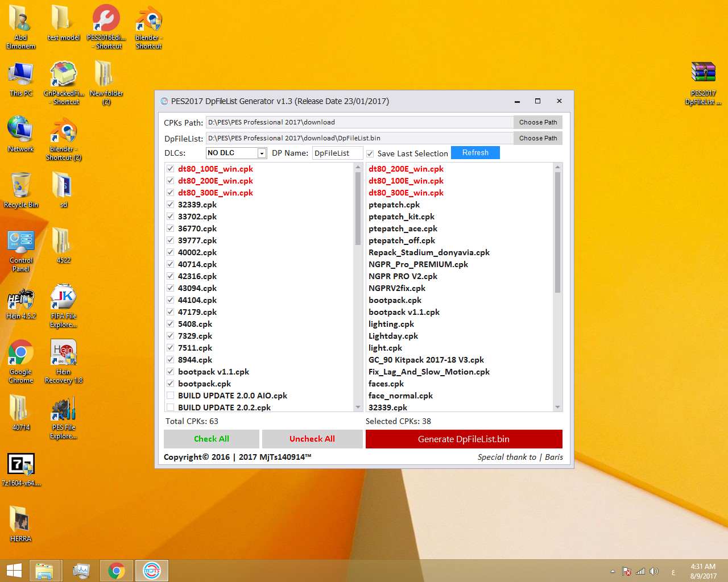Open the New folder (2) desktop icon
Viewport: 728px width, 582px height.
[106, 82]
